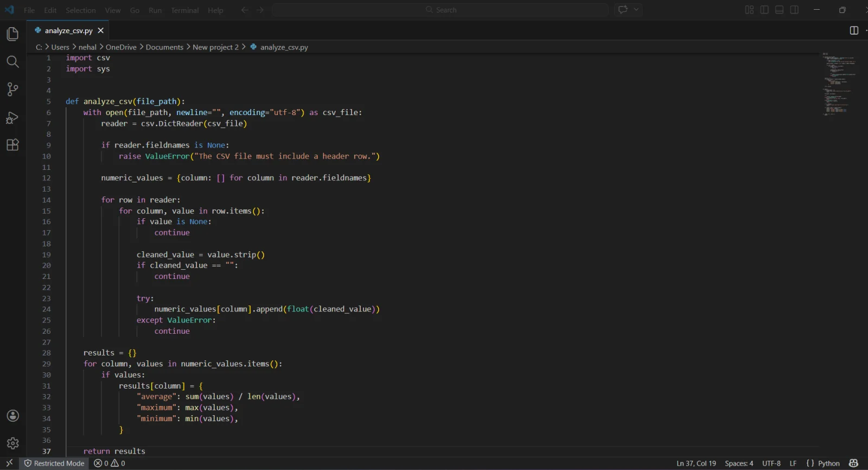Viewport: 868px width, 470px height.
Task: Expand the Users breadcrumb
Action: (x=60, y=47)
